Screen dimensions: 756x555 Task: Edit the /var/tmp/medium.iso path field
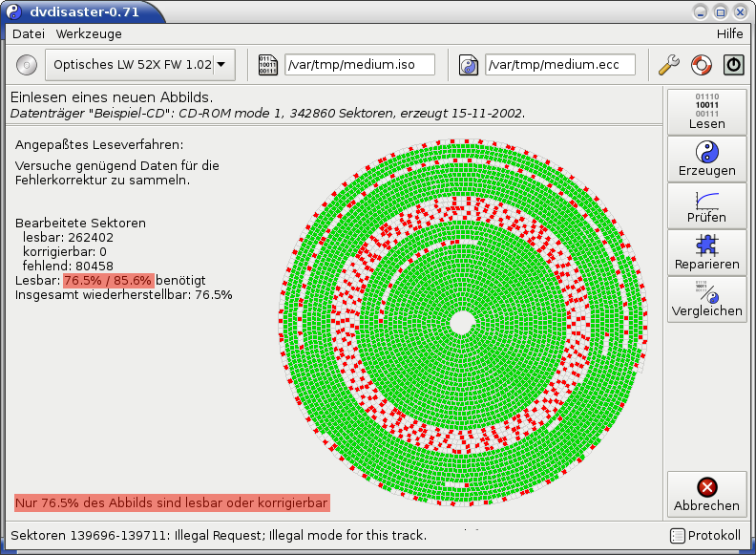click(360, 65)
